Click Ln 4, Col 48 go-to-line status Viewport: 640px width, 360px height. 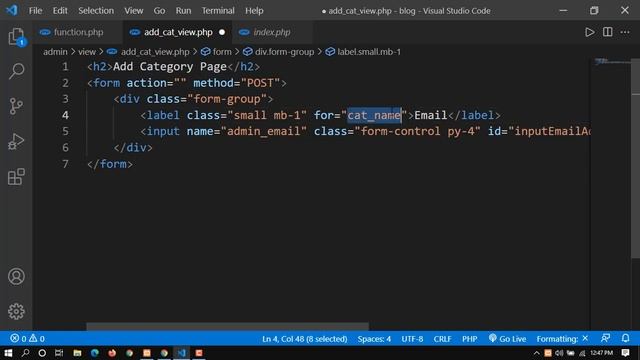click(x=304, y=339)
